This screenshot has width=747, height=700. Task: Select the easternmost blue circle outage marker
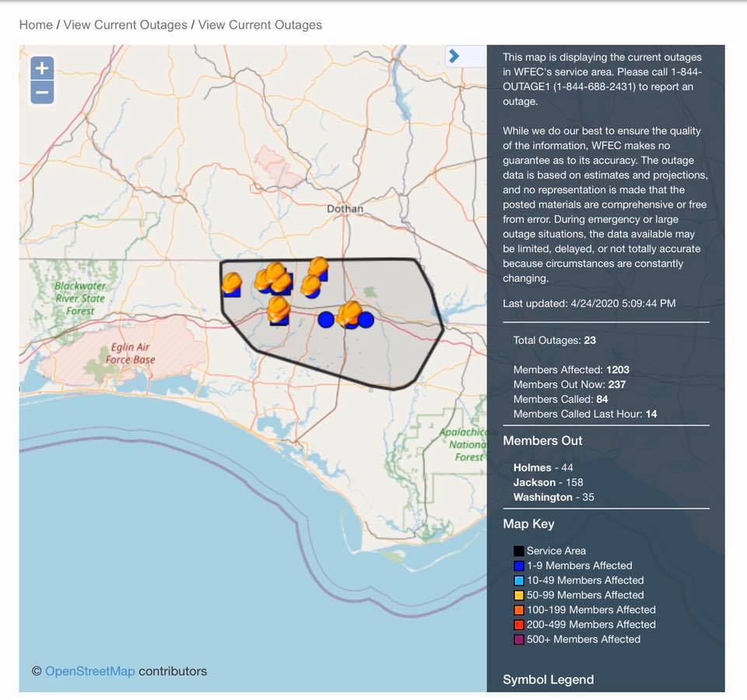click(x=366, y=320)
